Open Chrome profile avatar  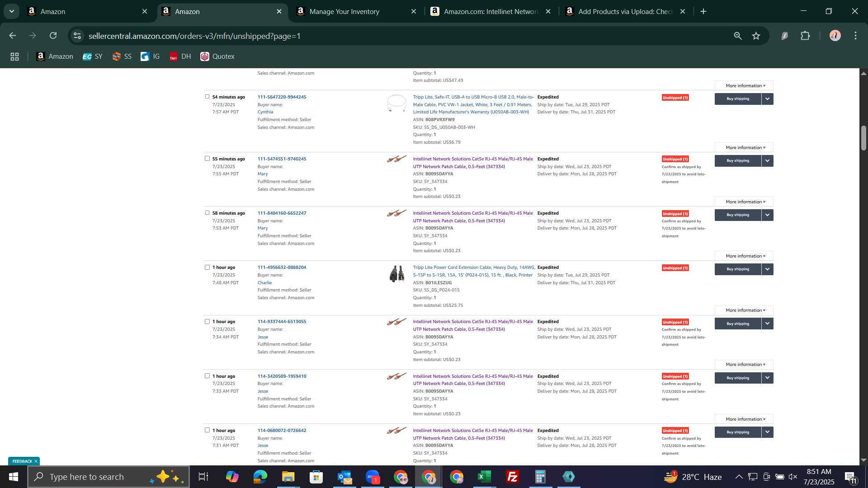tap(835, 36)
